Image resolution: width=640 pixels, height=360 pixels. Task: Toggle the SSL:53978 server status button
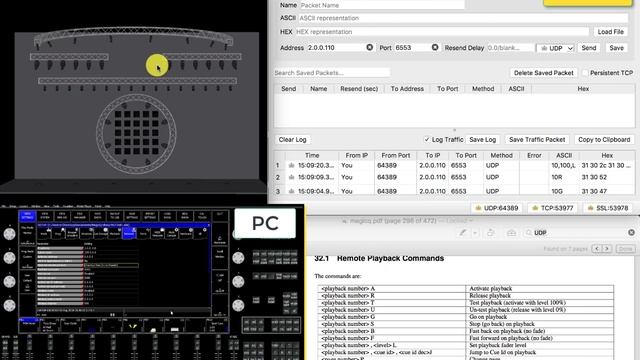pos(609,208)
